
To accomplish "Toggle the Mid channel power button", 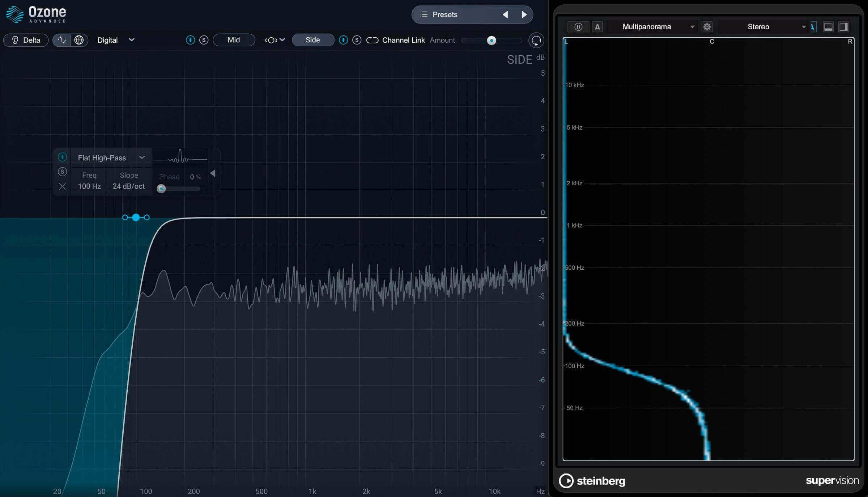I will (190, 40).
